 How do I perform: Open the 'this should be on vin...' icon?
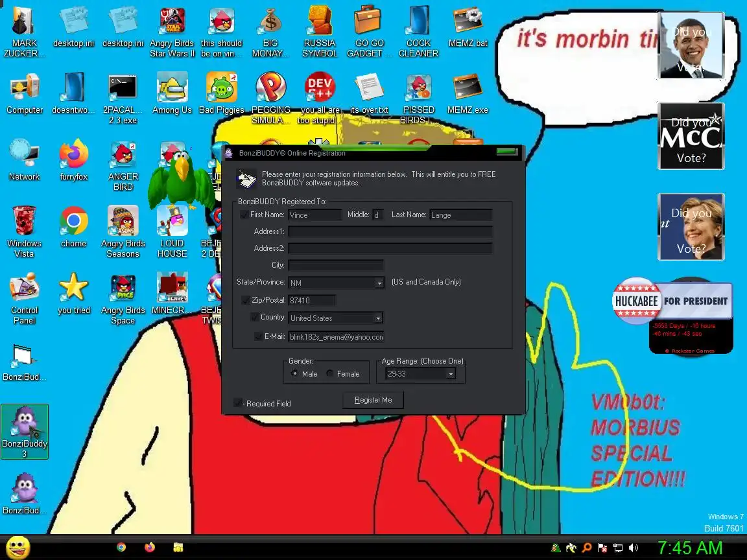point(221,32)
